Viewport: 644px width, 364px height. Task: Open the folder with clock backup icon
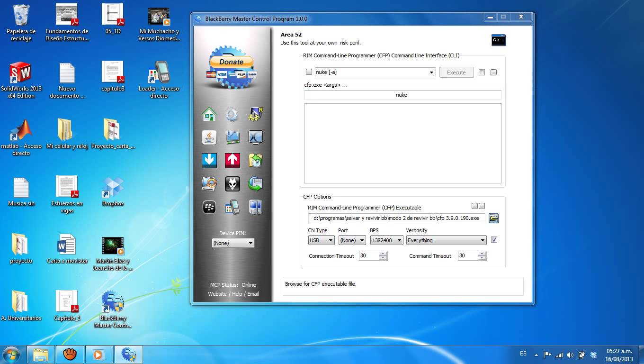[255, 160]
